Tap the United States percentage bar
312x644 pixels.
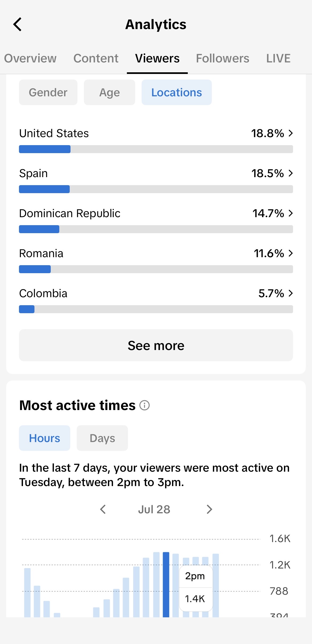156,149
